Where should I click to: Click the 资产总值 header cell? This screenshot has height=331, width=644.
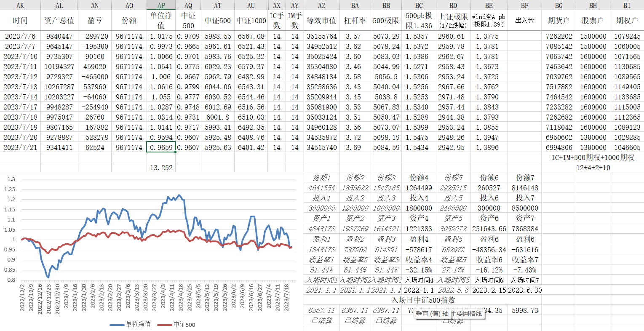(59, 20)
